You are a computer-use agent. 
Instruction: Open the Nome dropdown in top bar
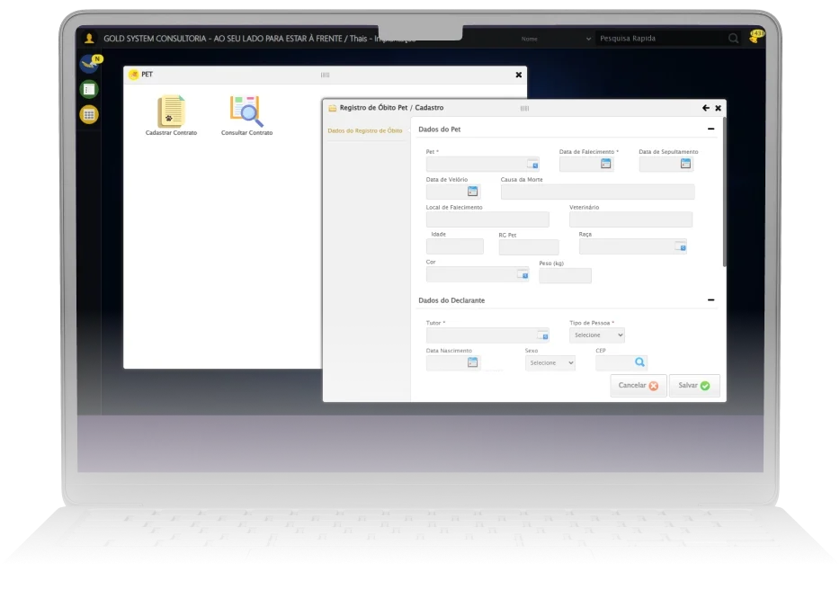pyautogui.click(x=555, y=39)
